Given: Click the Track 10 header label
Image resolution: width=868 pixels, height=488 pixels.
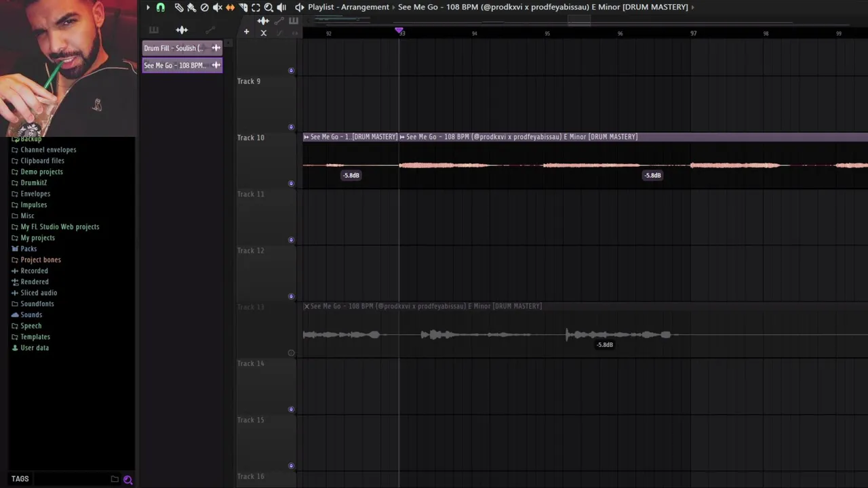Looking at the screenshot, I should tap(251, 138).
